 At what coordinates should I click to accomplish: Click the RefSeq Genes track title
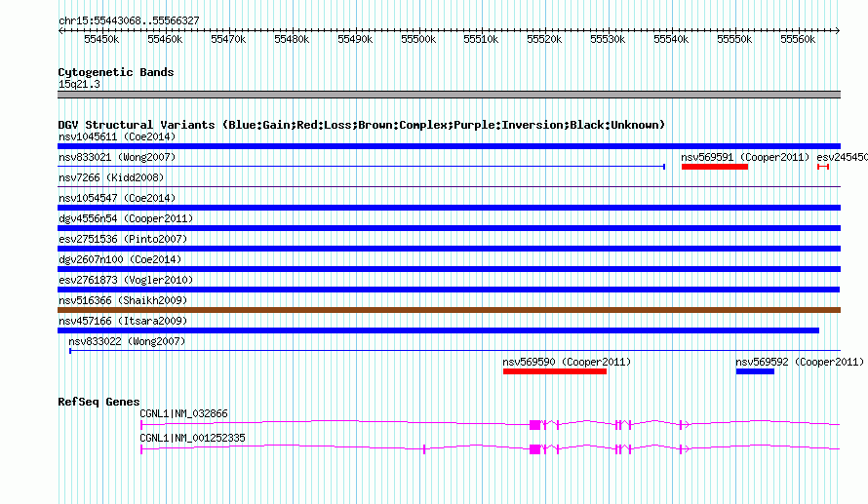tap(99, 402)
